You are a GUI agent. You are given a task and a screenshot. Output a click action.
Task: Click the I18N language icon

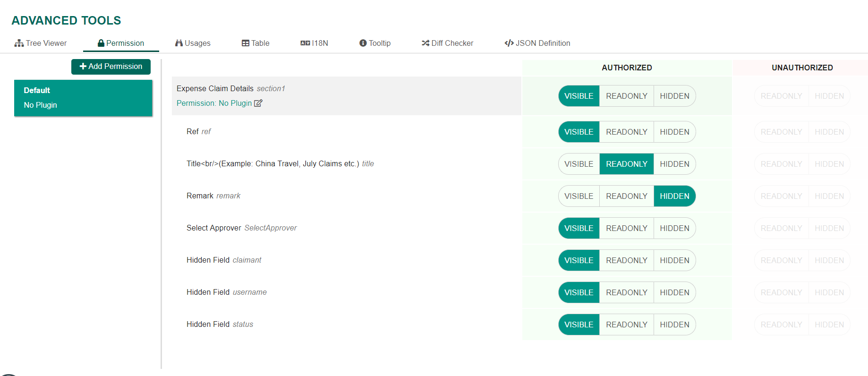[305, 43]
